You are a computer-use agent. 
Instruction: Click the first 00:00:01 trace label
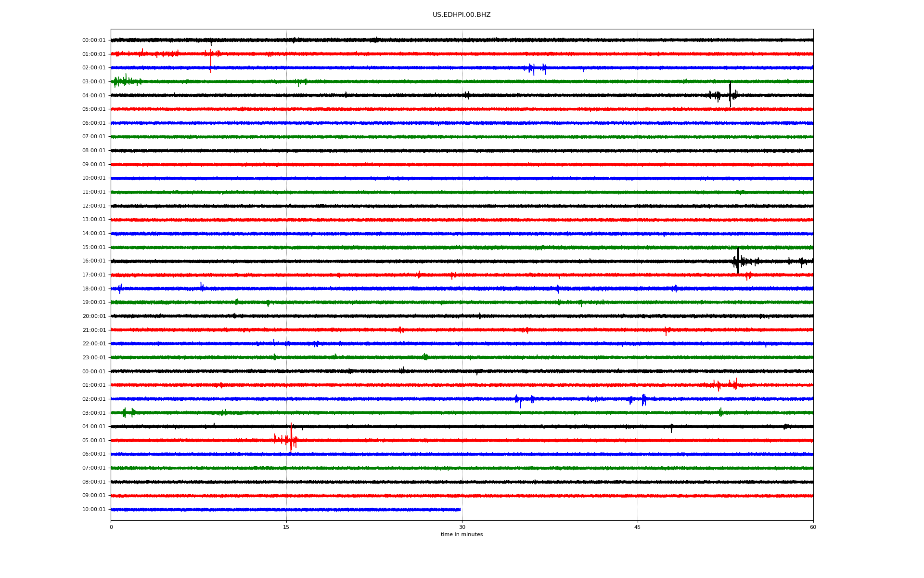94,40
